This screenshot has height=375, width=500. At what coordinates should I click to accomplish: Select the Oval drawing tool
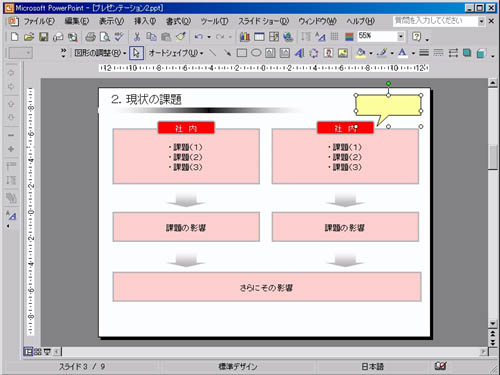tap(256, 53)
